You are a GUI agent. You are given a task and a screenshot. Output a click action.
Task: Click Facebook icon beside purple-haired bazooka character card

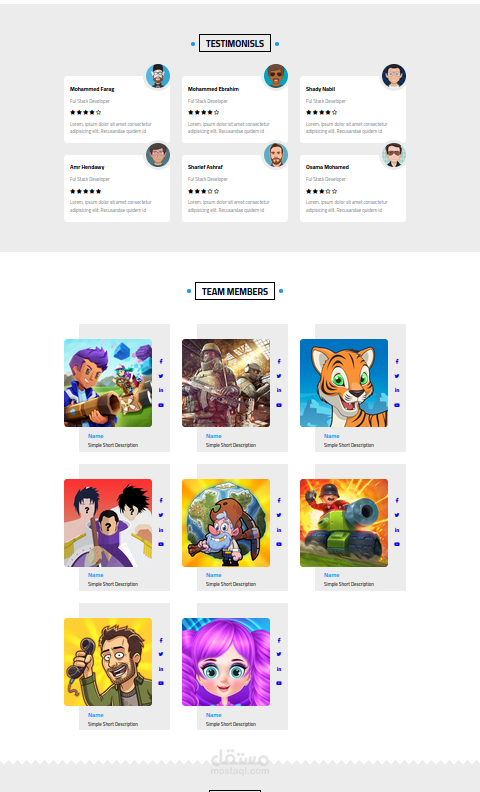point(161,361)
